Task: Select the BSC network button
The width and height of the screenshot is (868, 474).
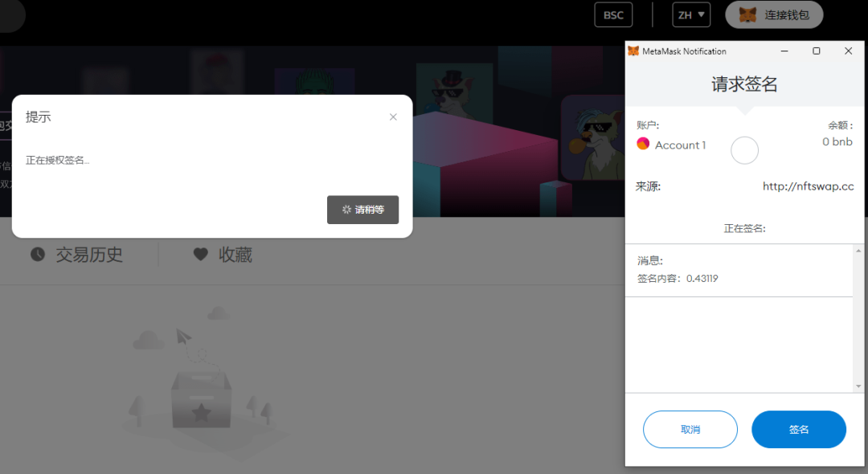Action: tap(613, 14)
